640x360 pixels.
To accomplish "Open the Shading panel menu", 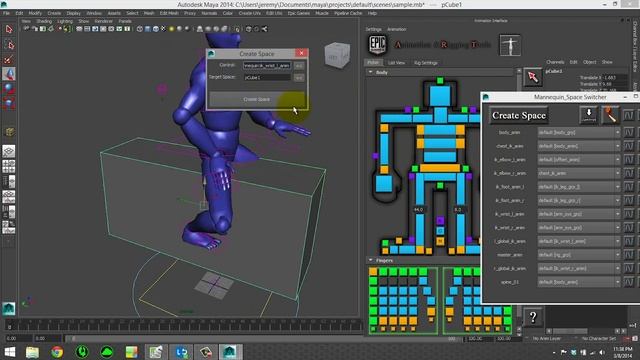I will (44, 21).
